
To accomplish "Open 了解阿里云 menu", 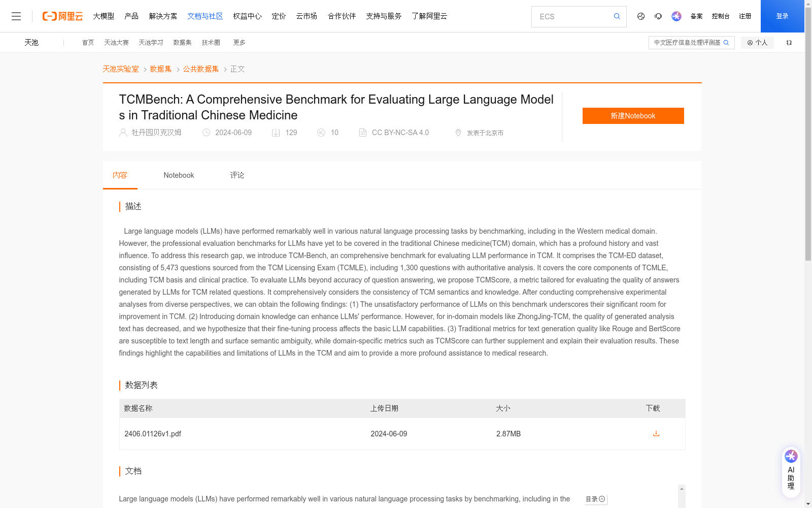I will (x=429, y=16).
